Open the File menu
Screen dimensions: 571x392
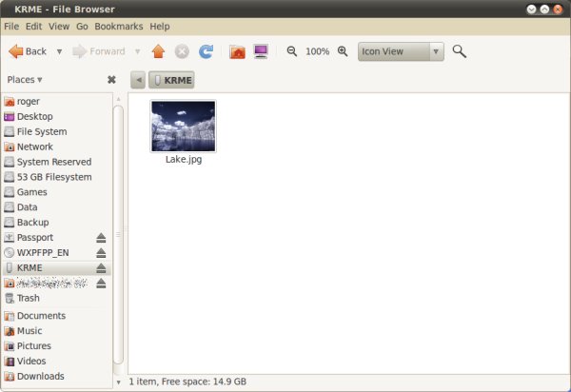pos(11,27)
